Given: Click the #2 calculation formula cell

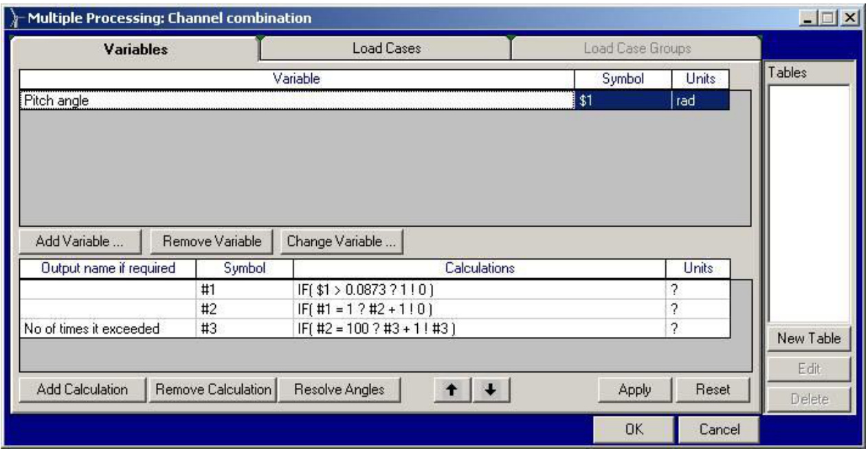Looking at the screenshot, I should tap(478, 309).
